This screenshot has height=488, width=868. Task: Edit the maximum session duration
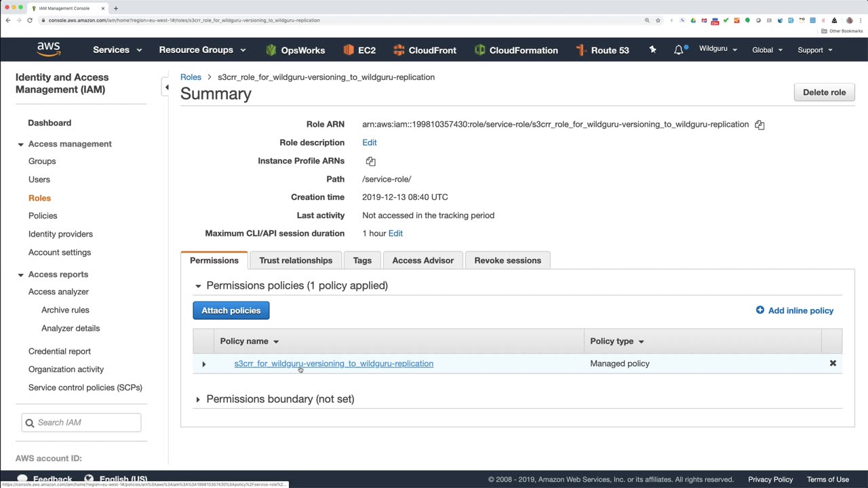pyautogui.click(x=395, y=233)
